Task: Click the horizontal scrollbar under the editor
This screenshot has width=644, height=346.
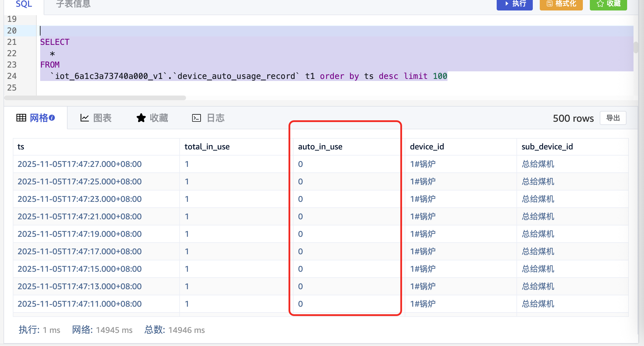Action: (95, 98)
